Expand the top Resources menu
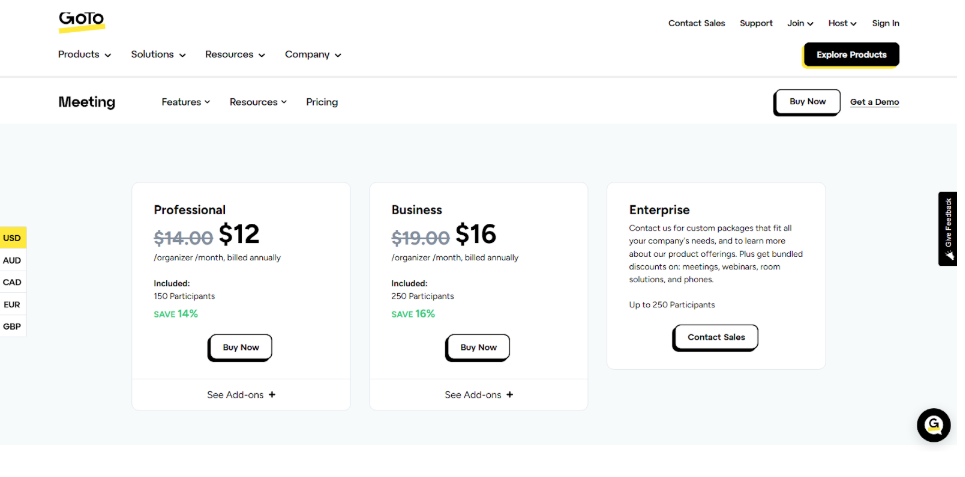 (235, 55)
